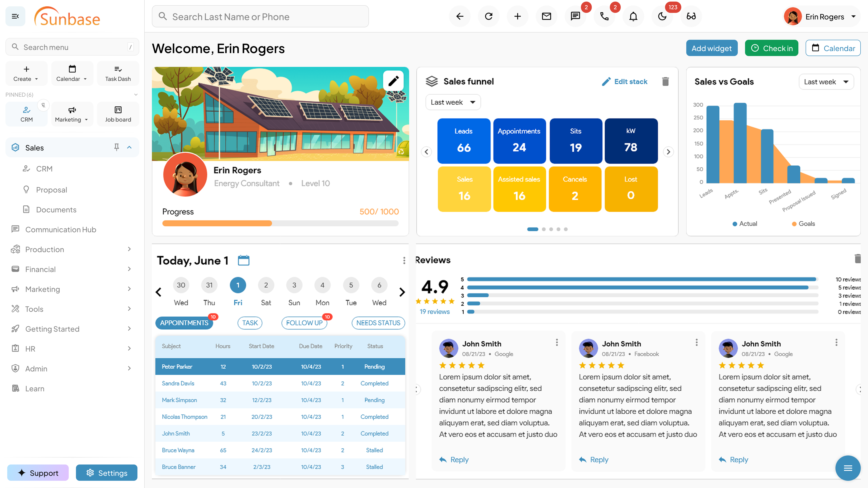Click the Add widget button
This screenshot has width=868, height=488.
[711, 48]
